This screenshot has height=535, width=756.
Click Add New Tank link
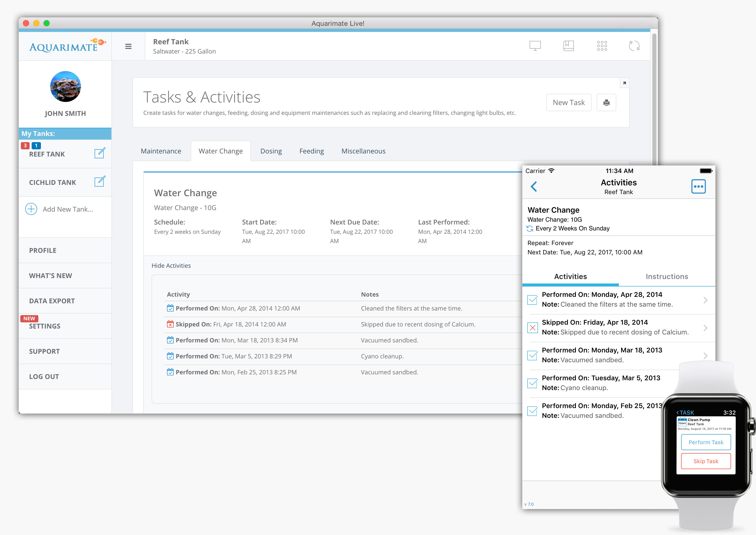pyautogui.click(x=66, y=209)
